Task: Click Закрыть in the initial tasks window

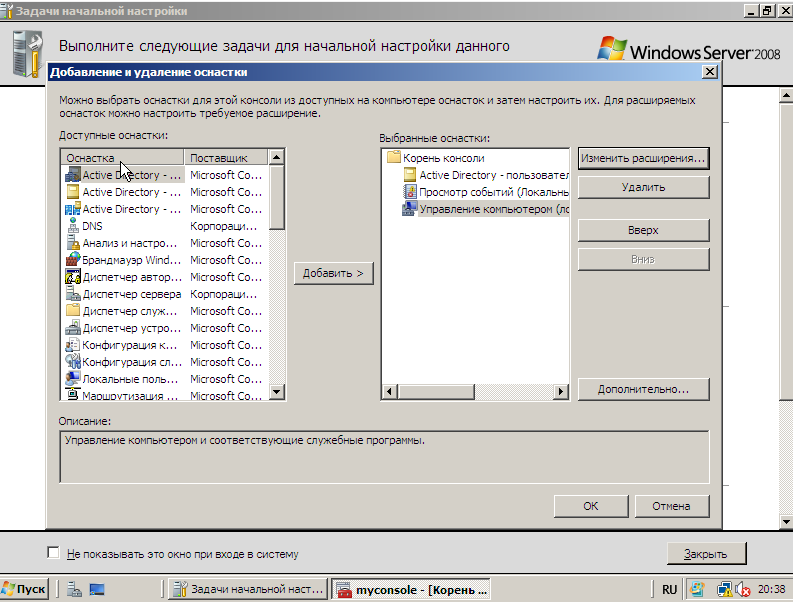Action: click(x=706, y=554)
